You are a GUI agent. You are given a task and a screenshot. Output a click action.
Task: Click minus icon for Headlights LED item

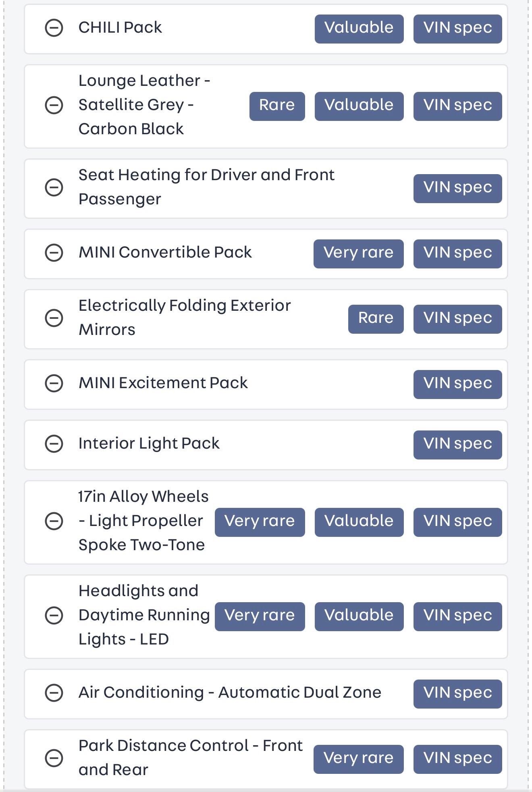(54, 615)
